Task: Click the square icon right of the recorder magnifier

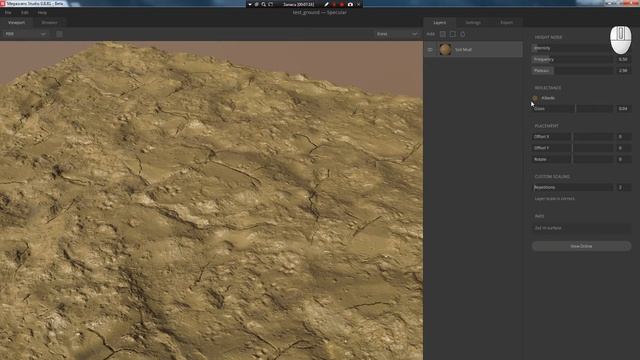Action: click(x=271, y=4)
